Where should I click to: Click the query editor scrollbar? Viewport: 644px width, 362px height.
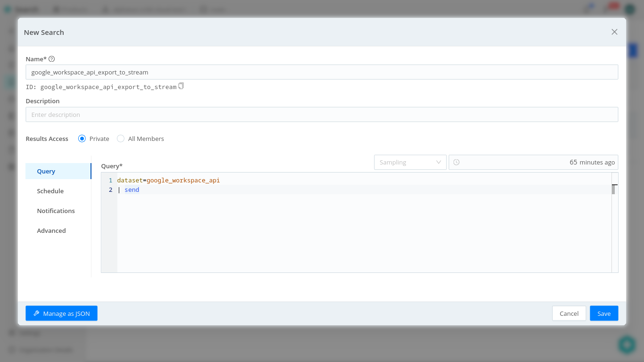click(614, 189)
